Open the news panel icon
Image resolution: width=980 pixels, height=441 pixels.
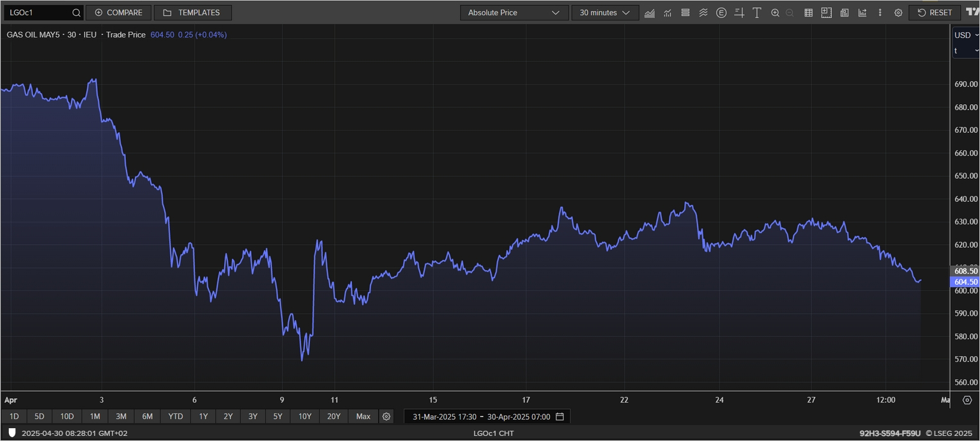pyautogui.click(x=844, y=13)
